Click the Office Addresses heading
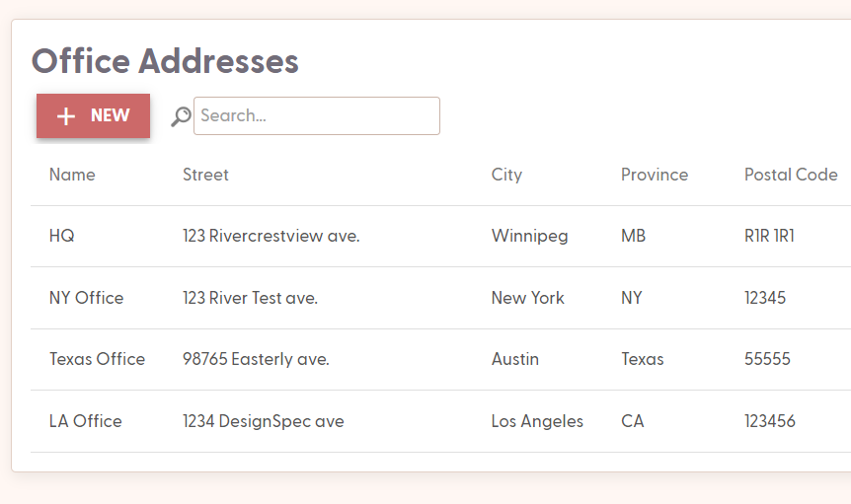The height and width of the screenshot is (504, 851). tap(165, 61)
